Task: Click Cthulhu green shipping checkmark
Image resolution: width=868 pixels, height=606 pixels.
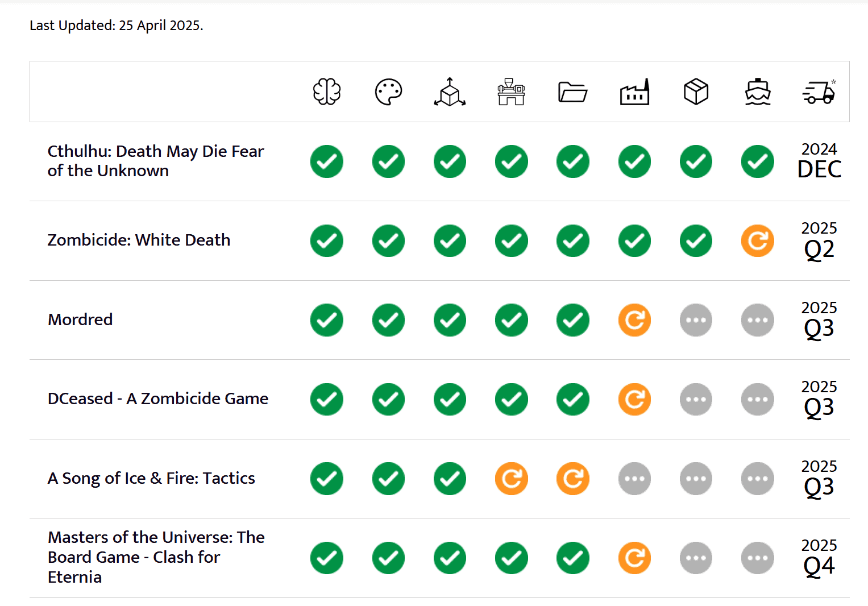Action: (x=758, y=161)
